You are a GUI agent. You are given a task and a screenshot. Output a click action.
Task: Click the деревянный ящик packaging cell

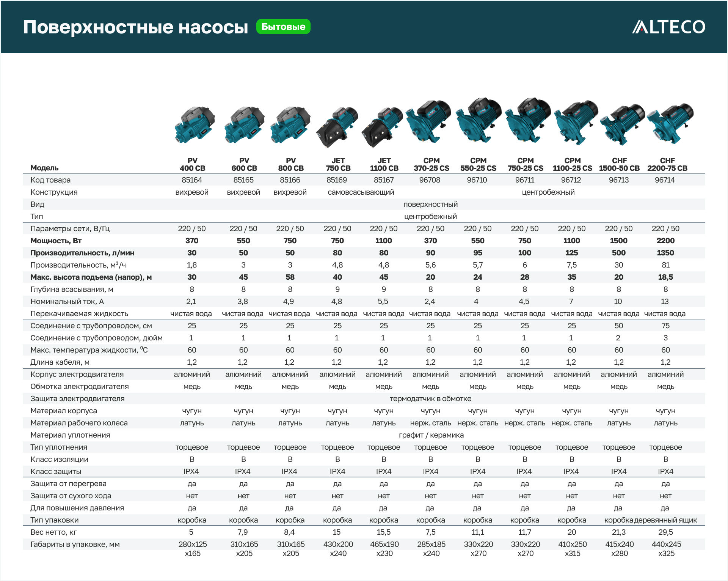665,520
